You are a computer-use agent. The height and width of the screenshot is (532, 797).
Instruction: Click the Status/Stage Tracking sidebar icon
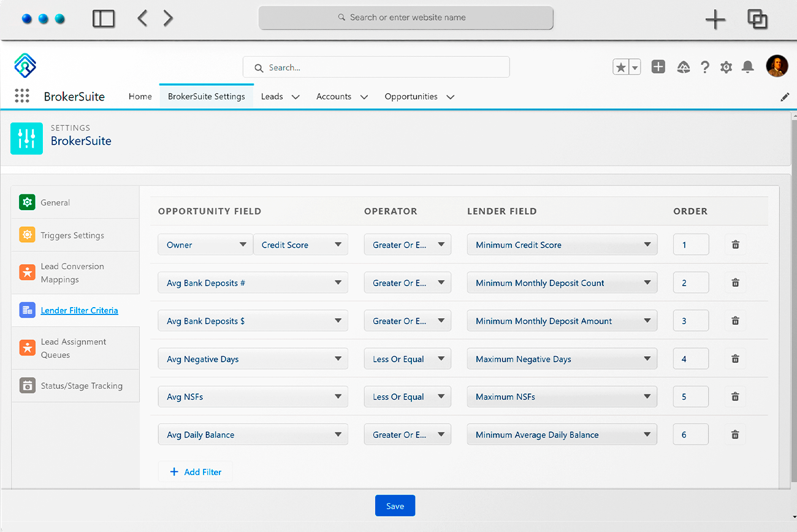[27, 386]
